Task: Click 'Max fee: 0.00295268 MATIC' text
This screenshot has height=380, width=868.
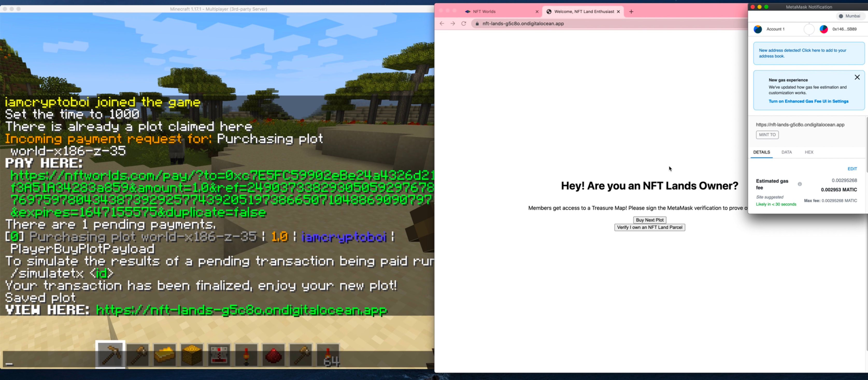Action: [x=830, y=201]
